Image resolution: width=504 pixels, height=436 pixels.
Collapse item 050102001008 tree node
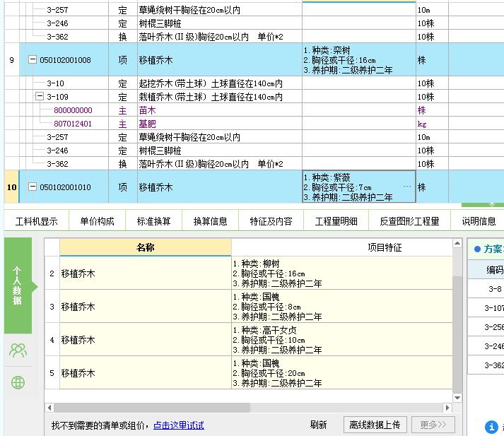coord(33,59)
